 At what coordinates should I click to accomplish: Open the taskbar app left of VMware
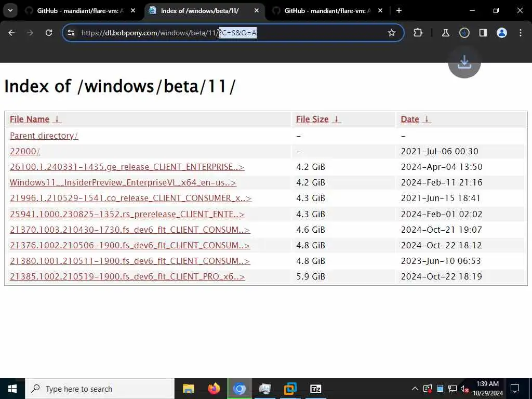(264, 389)
